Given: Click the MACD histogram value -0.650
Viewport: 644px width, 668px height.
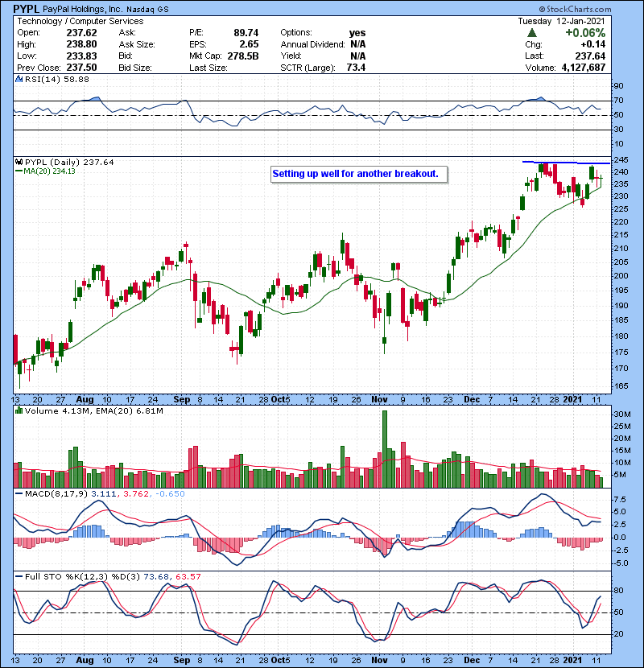Looking at the screenshot, I should 170,494.
